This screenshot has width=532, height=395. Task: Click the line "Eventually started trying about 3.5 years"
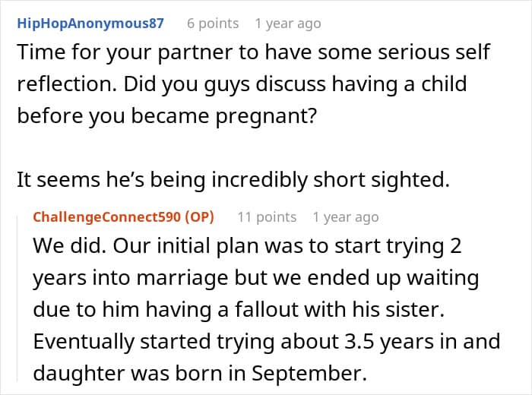coord(266,341)
